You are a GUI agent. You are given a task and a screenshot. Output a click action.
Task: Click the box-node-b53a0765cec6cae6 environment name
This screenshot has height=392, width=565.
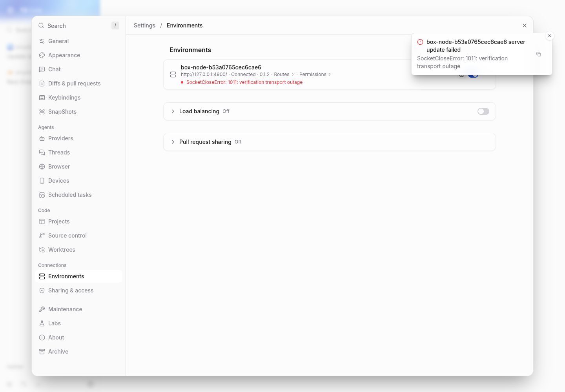(221, 67)
